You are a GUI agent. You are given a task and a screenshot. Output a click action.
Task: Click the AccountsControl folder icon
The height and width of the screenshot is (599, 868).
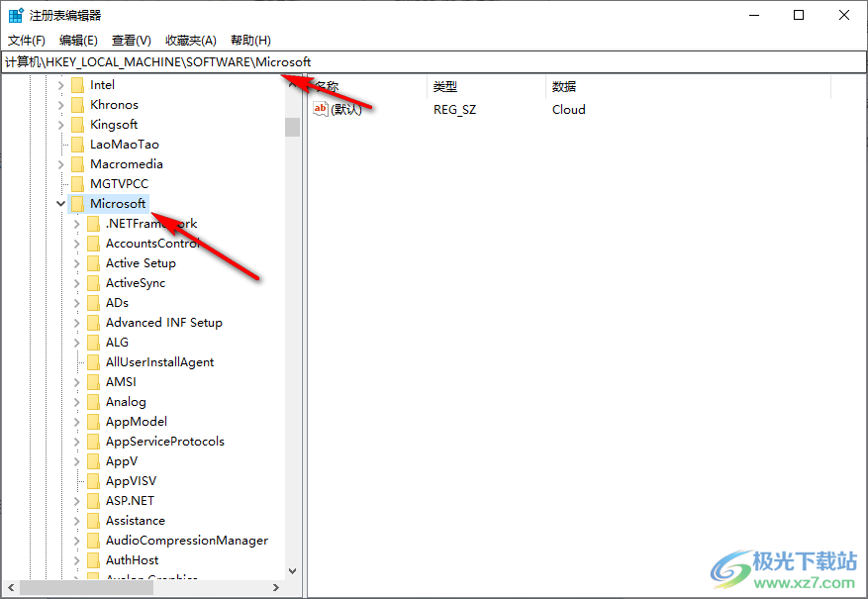[x=94, y=244]
